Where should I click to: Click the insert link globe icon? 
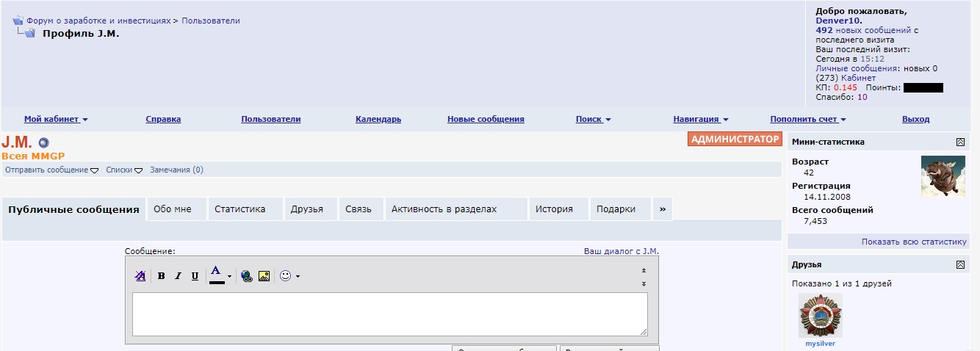[x=247, y=276]
